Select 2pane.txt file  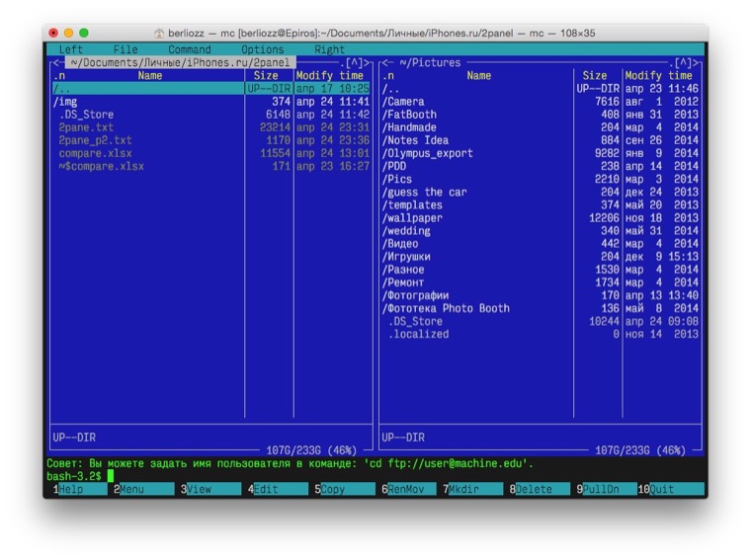click(211, 127)
